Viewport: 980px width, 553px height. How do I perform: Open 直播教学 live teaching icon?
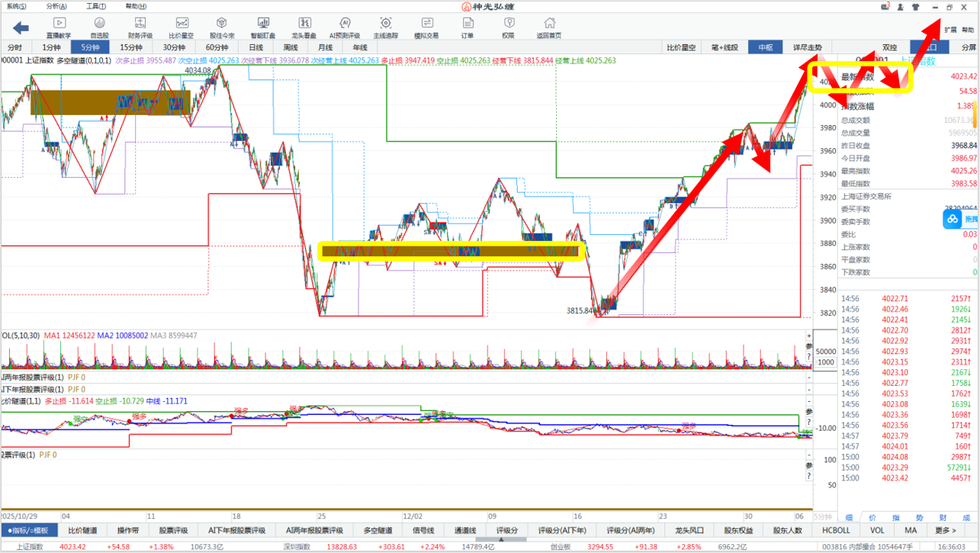(x=59, y=28)
